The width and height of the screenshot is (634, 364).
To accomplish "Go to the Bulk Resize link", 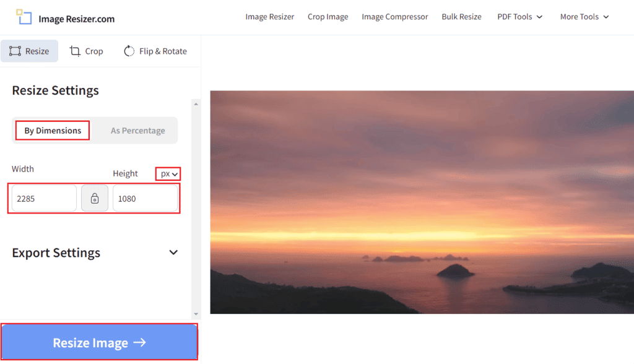I will 461,17.
